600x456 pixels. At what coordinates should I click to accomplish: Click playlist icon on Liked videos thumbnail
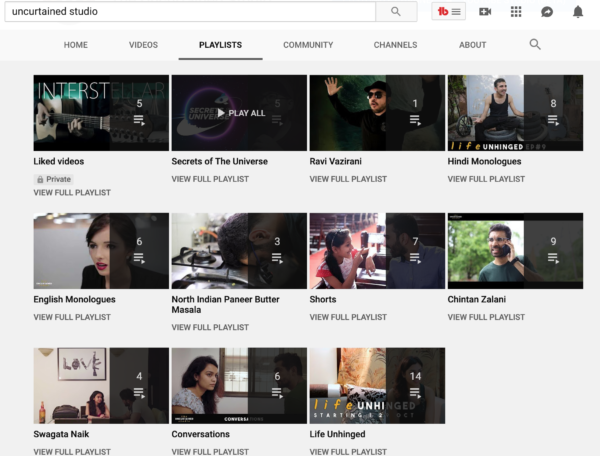pos(139,120)
